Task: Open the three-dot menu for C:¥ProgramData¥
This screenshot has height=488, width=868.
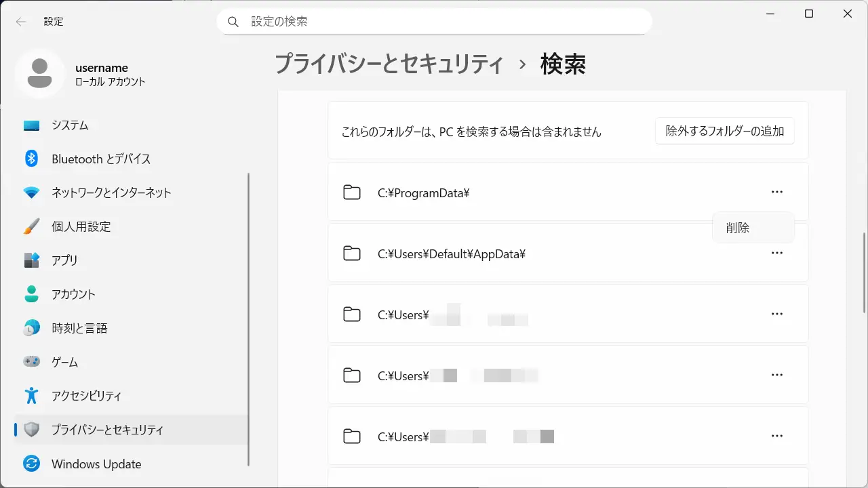Action: [x=777, y=192]
